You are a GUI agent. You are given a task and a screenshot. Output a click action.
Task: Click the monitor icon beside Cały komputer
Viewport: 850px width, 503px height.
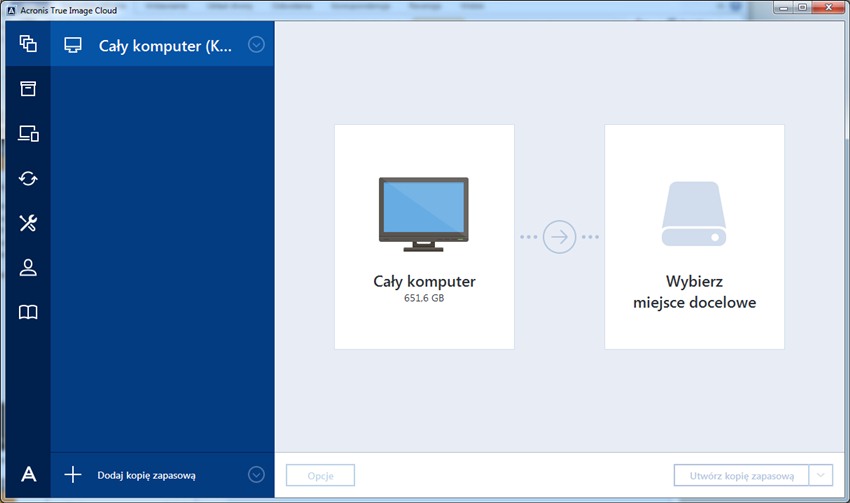(x=73, y=45)
